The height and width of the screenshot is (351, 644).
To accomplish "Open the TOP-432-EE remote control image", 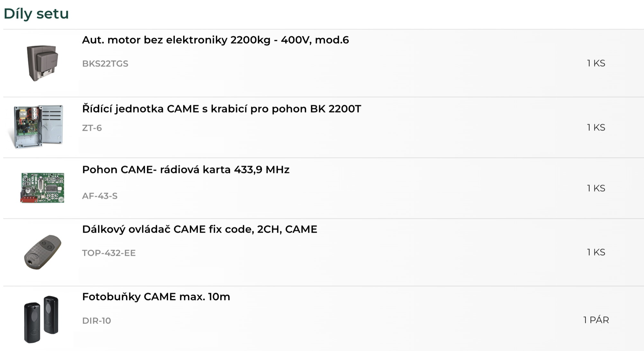I will tap(42, 252).
